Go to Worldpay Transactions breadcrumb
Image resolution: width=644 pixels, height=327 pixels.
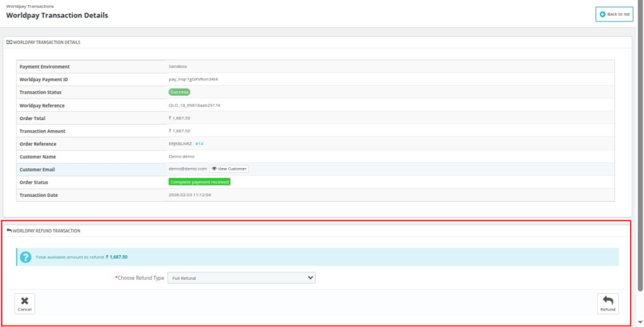(x=30, y=6)
